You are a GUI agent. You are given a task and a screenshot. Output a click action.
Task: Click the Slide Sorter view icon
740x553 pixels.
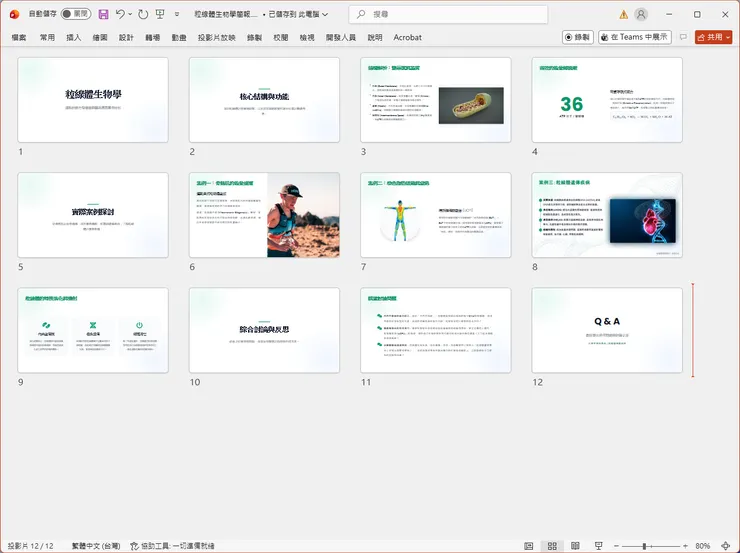pyautogui.click(x=552, y=546)
